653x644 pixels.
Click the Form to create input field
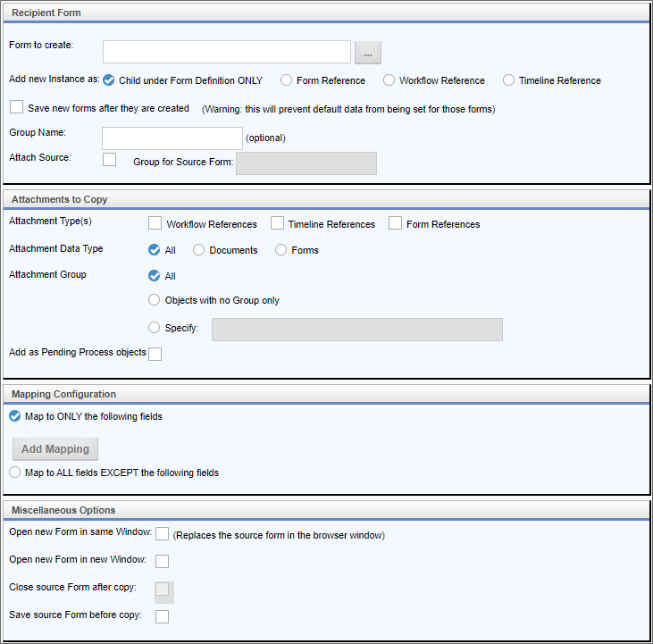pyautogui.click(x=226, y=52)
